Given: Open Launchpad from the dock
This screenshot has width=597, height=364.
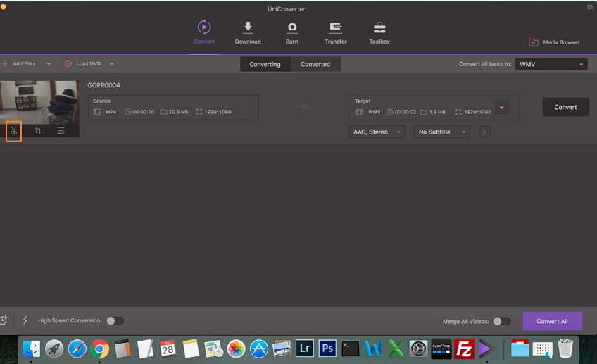Looking at the screenshot, I should click(x=54, y=349).
